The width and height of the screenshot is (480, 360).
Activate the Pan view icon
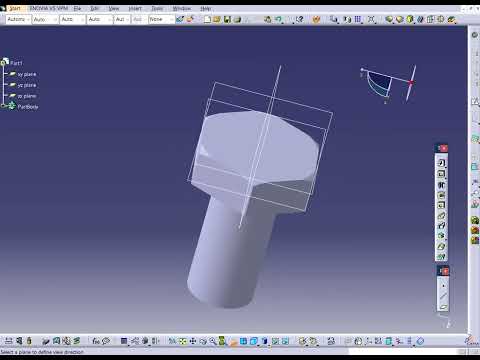click(193, 341)
